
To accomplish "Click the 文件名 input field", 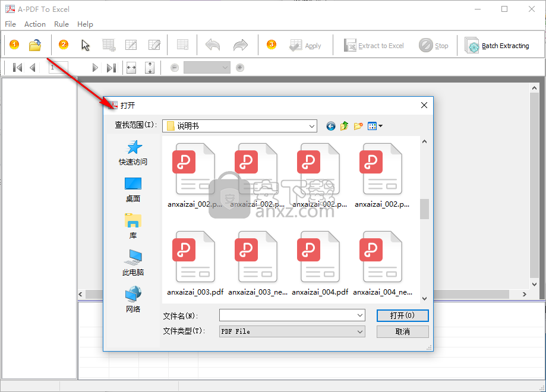I will point(292,315).
